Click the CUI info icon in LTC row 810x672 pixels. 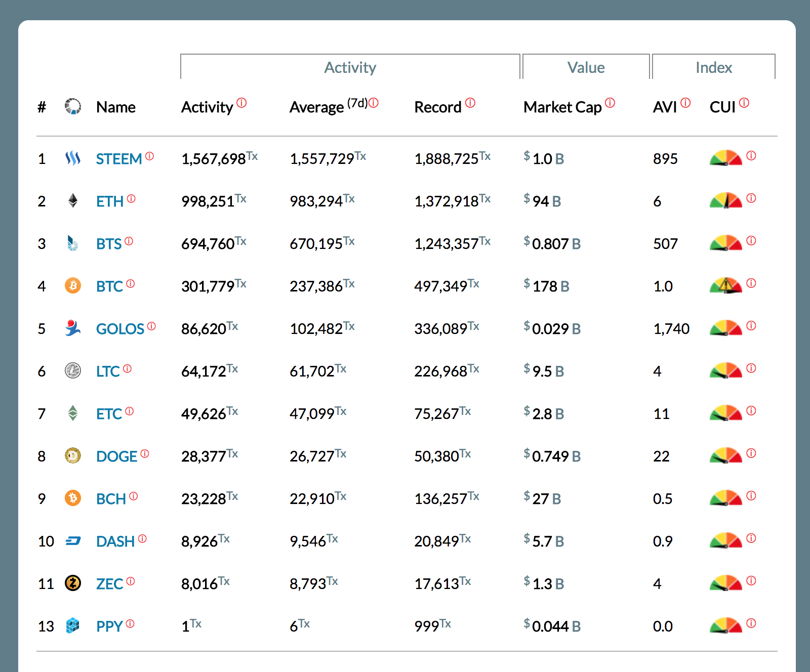pyautogui.click(x=751, y=368)
